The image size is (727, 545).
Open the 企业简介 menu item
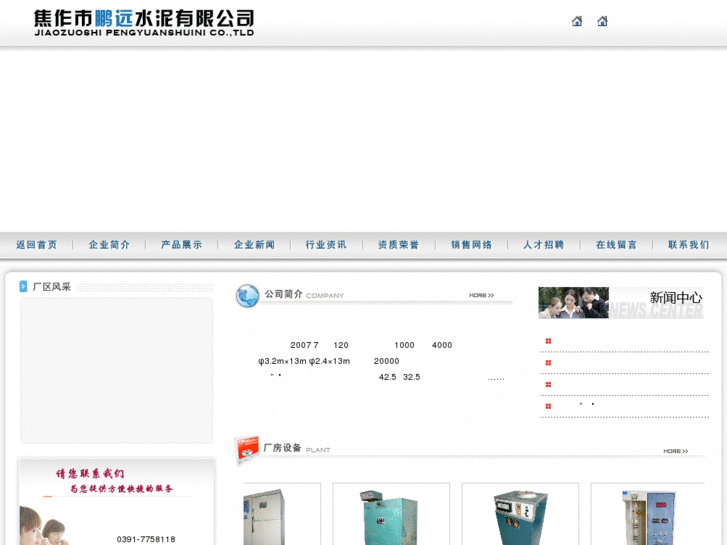coord(109,245)
